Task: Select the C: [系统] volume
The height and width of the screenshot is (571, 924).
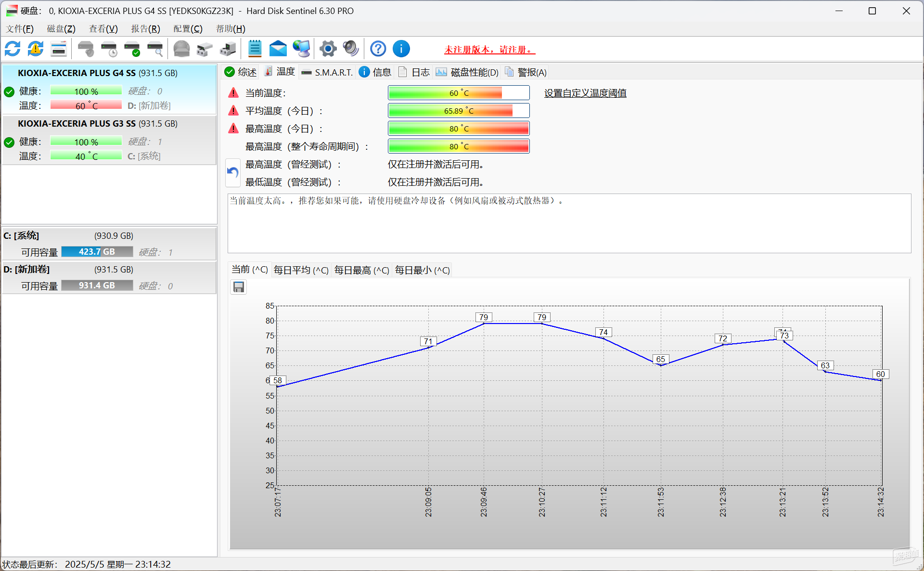Action: [109, 244]
